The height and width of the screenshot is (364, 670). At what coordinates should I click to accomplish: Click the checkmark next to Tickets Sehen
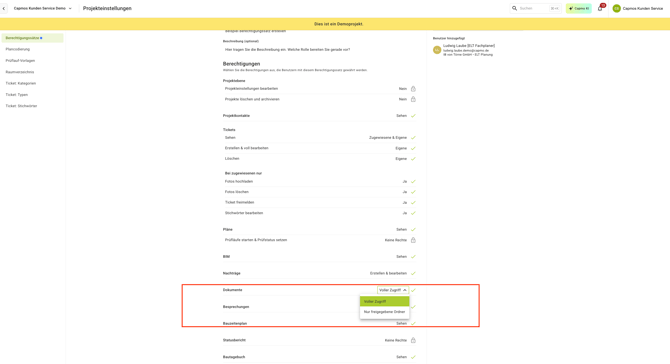pyautogui.click(x=413, y=138)
